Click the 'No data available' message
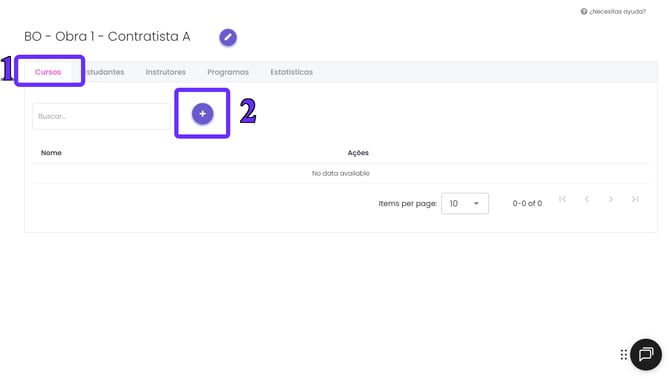 pos(341,173)
